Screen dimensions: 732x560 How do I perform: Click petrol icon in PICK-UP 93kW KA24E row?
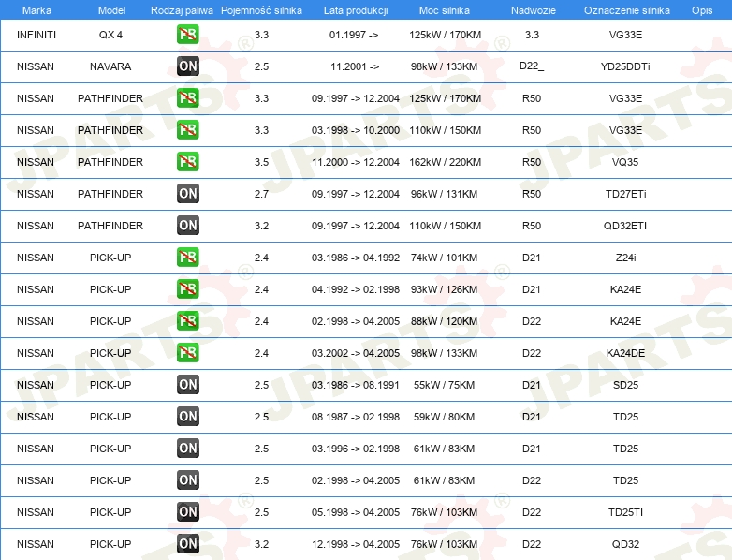click(x=187, y=289)
